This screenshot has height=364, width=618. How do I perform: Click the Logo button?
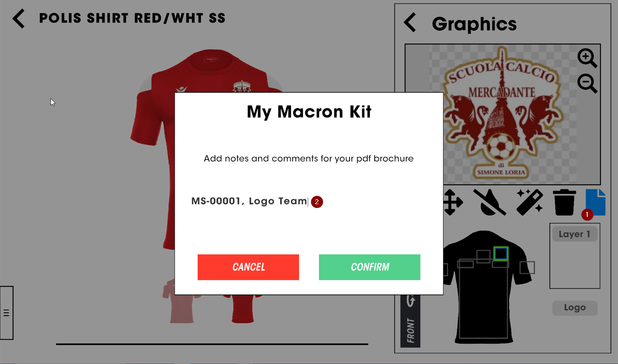click(x=575, y=308)
